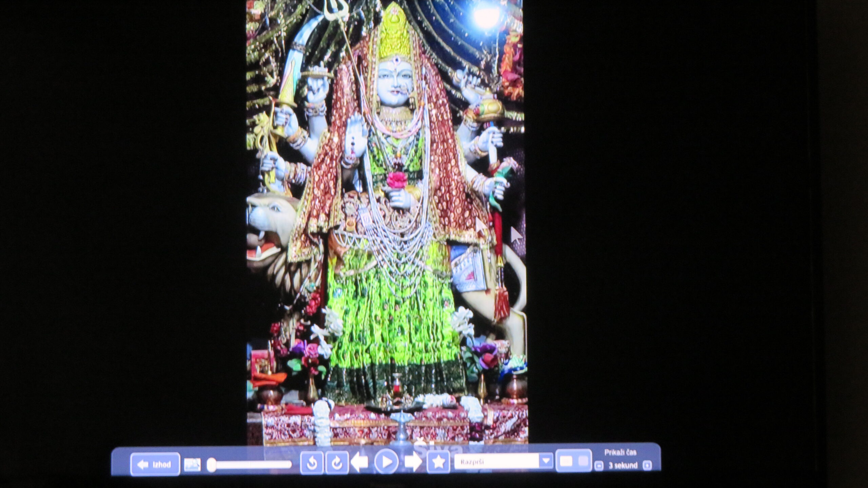Rotate the photo counterclockwise

point(312,462)
